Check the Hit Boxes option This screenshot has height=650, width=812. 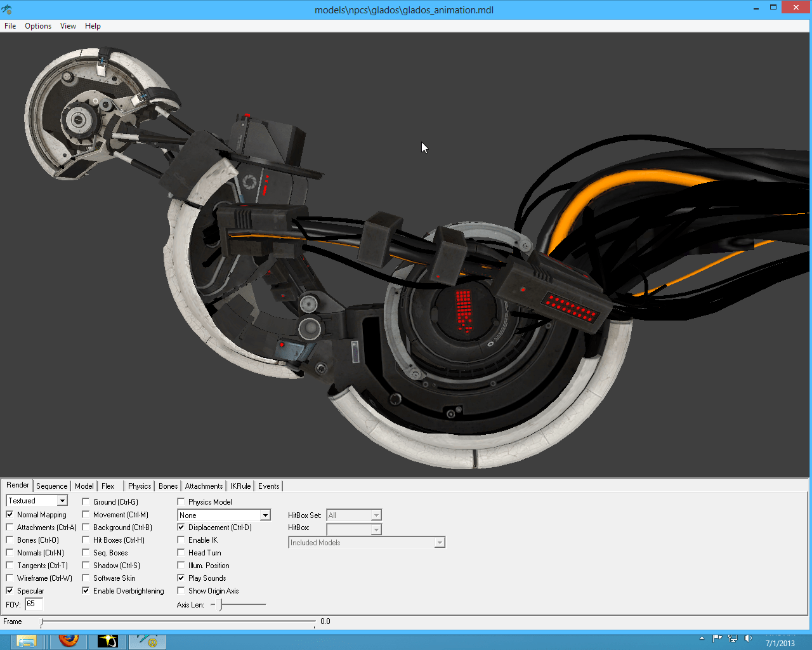coord(86,540)
